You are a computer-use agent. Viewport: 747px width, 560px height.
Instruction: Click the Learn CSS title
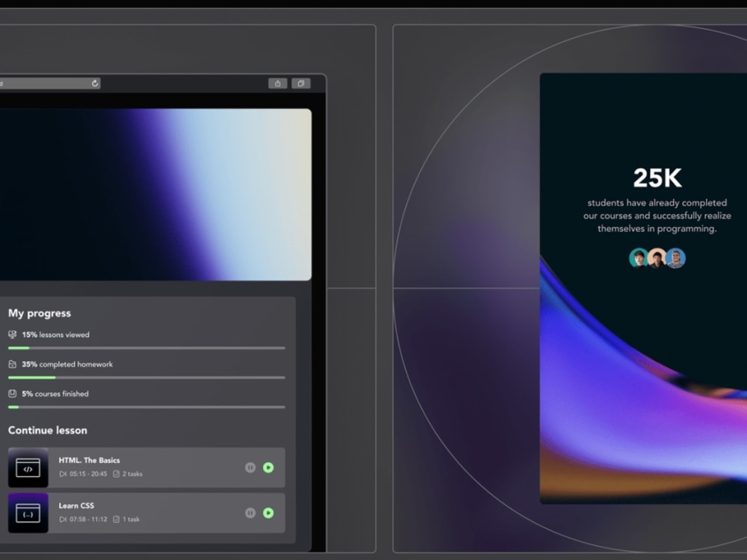pyautogui.click(x=76, y=505)
